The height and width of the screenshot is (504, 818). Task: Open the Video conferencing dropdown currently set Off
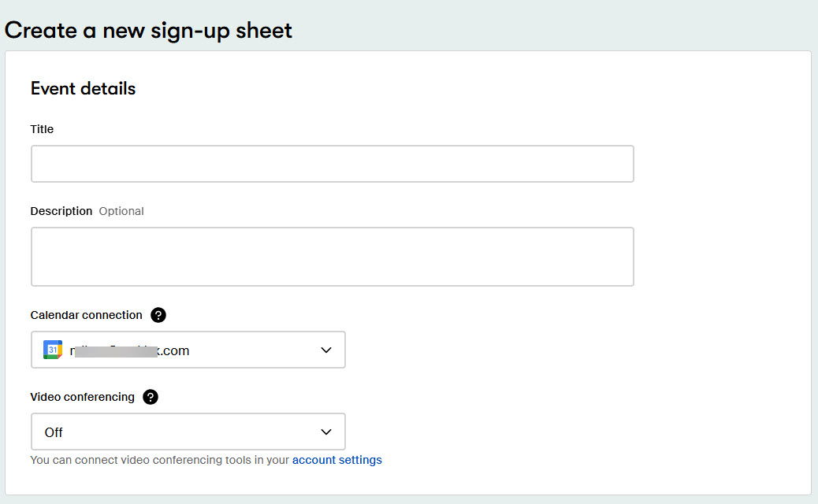click(188, 432)
